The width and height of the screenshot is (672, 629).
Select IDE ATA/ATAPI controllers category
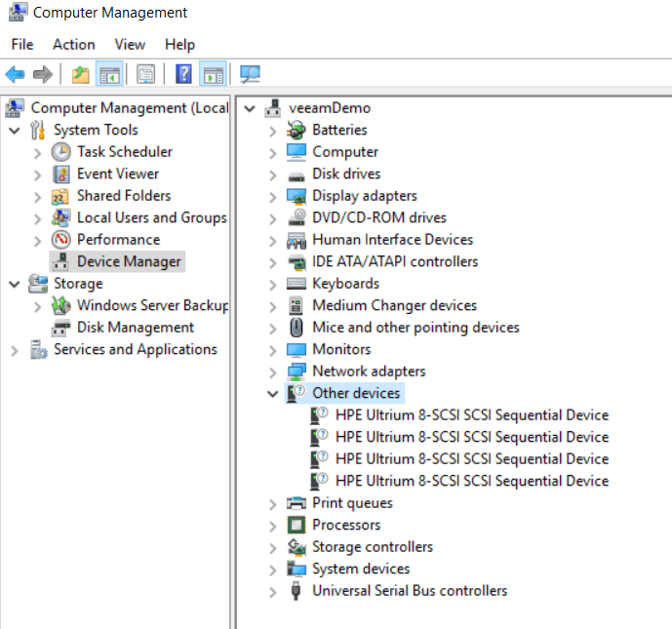tap(395, 261)
